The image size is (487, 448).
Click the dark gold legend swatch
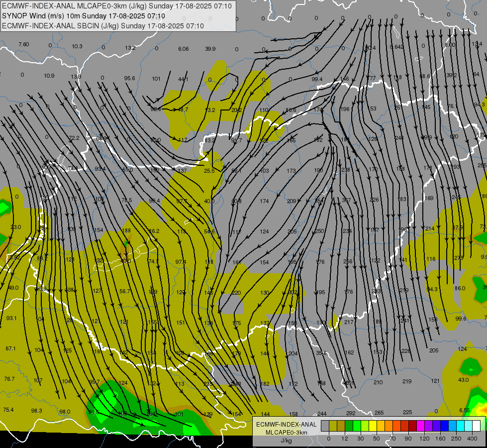341,426
